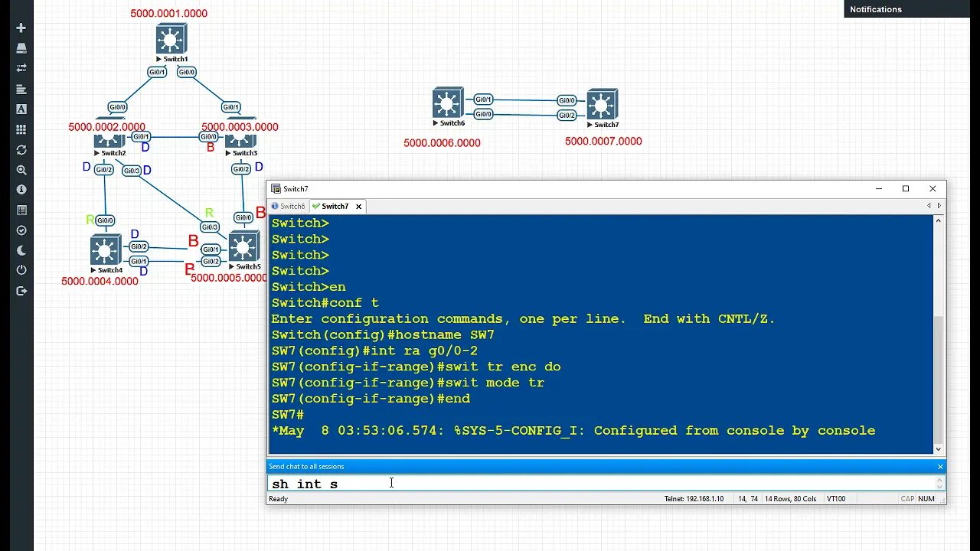
Task: Click the 'hostname SW7' terminal line
Action: [383, 334]
